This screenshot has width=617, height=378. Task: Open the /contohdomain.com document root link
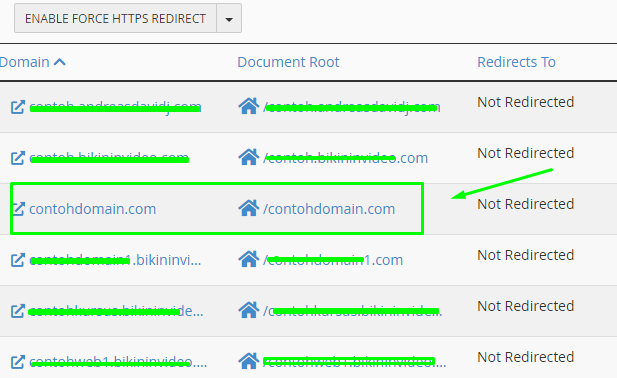pos(329,209)
